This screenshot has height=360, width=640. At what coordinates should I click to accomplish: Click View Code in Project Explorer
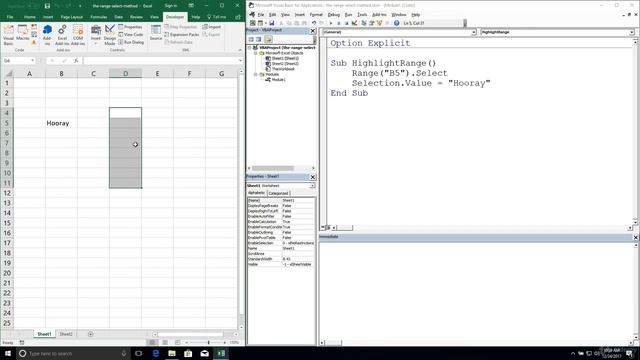coord(251,40)
